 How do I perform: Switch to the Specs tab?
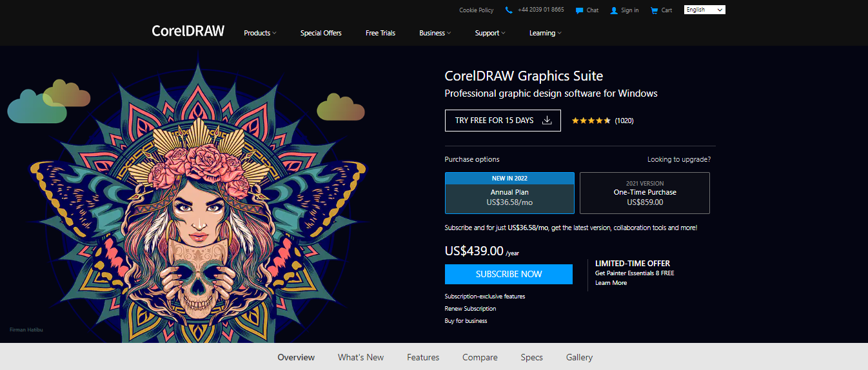click(532, 357)
